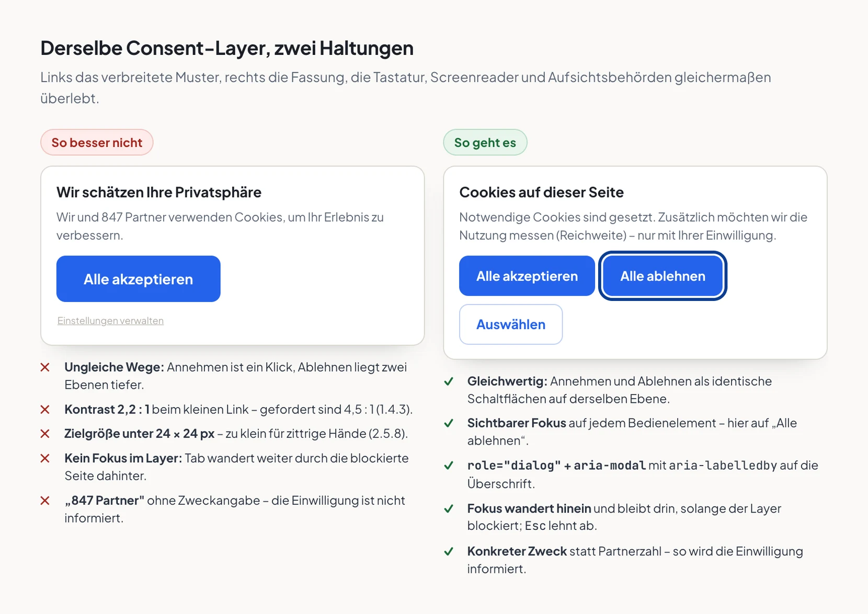Screen dimensions: 868x614
Task: Click the red X next to 'Kontrast 2,2 : 1'
Action: coord(45,410)
